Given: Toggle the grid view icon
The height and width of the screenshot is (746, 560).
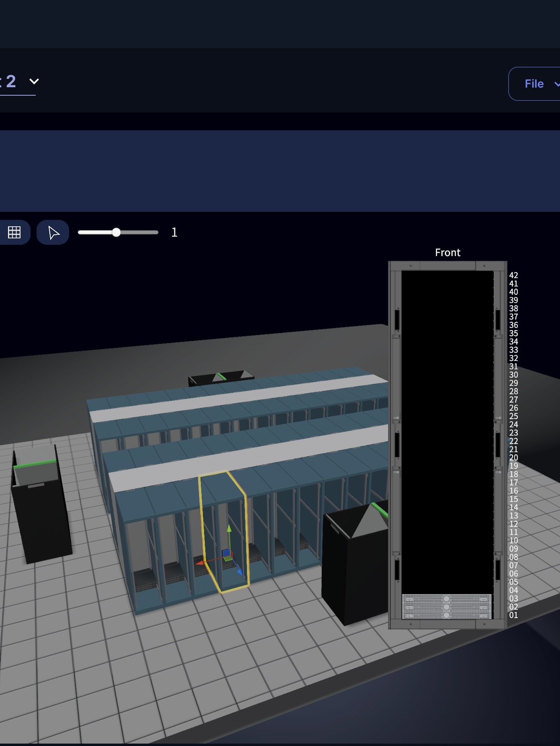Looking at the screenshot, I should tap(14, 232).
